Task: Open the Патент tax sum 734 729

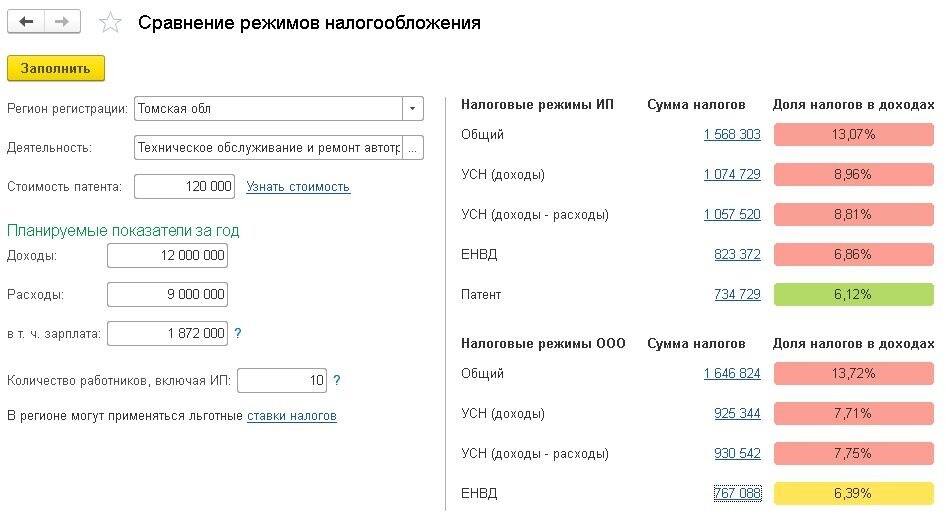Action: tap(737, 295)
